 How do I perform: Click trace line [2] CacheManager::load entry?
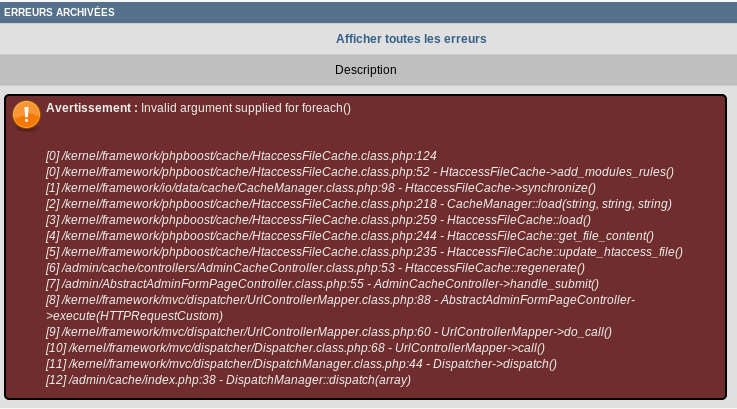click(x=358, y=204)
